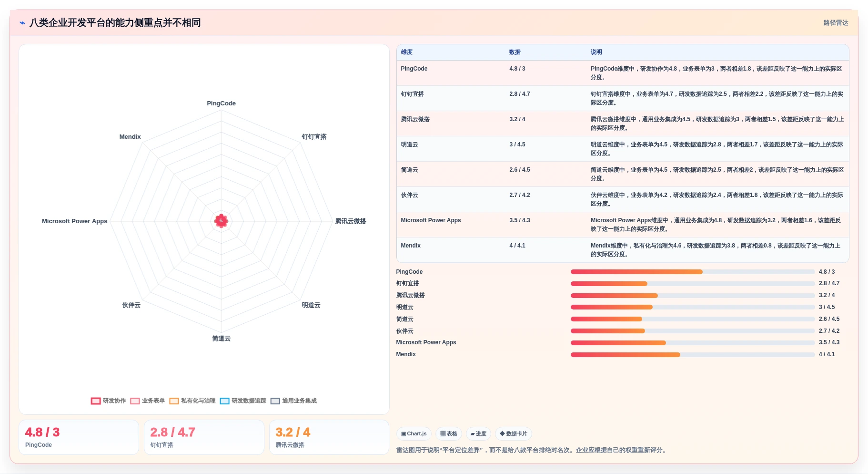Click the 2.8 / 4.7 table cell

click(x=520, y=94)
